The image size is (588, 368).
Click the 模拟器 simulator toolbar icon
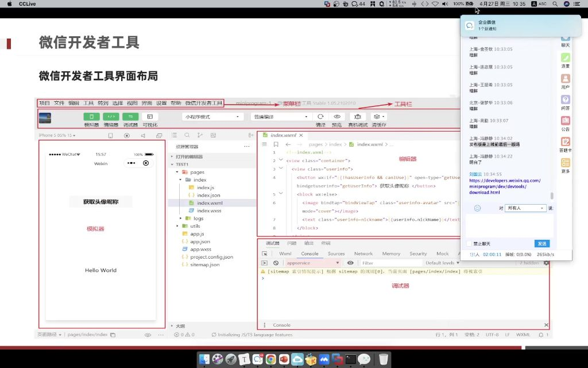(x=91, y=117)
